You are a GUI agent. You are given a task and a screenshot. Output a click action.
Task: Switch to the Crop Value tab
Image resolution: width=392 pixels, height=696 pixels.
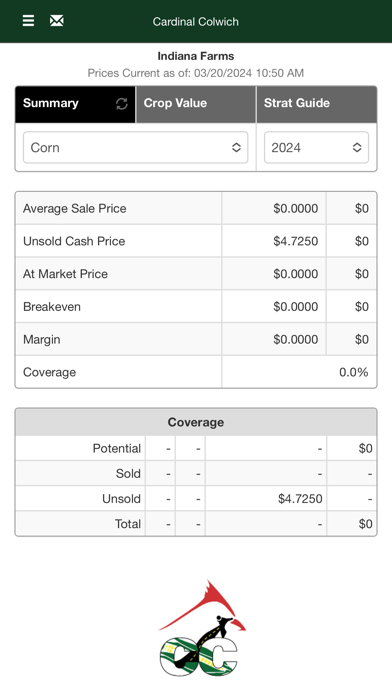196,104
